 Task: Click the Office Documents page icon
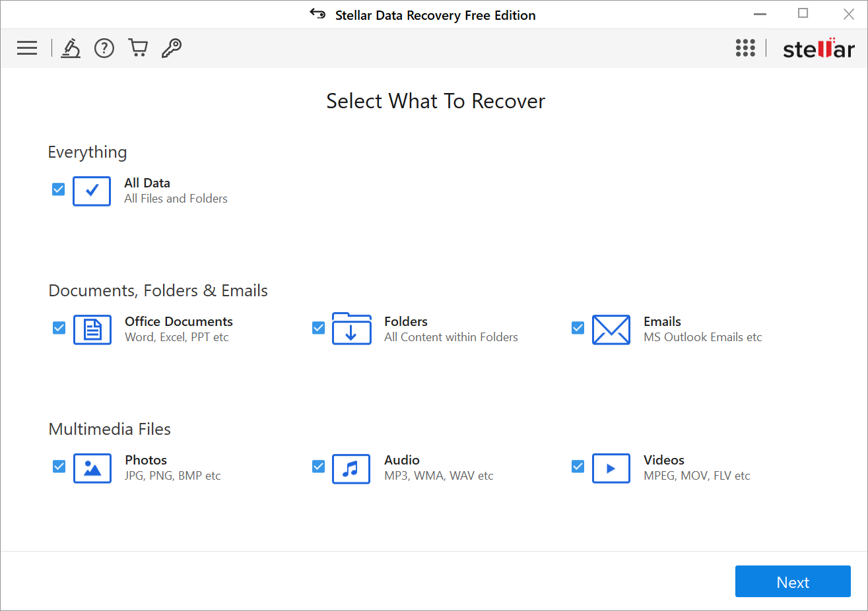(92, 330)
